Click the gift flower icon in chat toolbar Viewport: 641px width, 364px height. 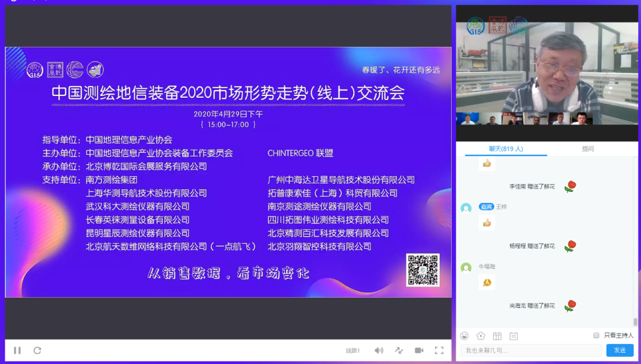(x=481, y=336)
